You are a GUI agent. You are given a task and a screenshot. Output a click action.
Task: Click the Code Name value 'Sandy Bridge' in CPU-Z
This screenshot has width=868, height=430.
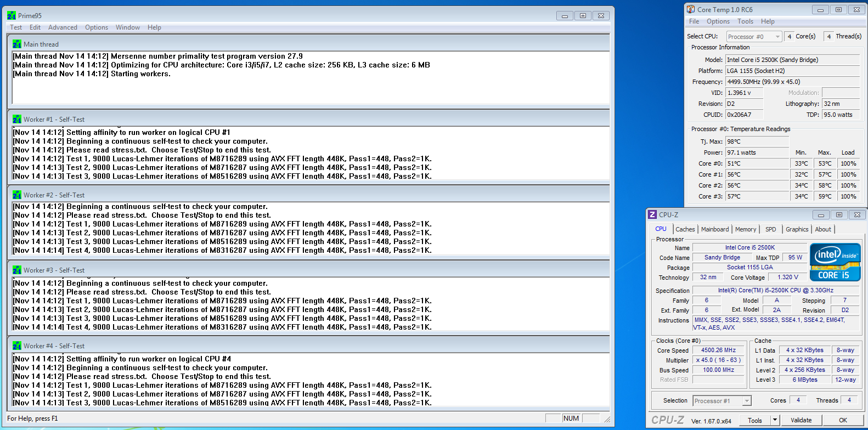click(x=722, y=257)
